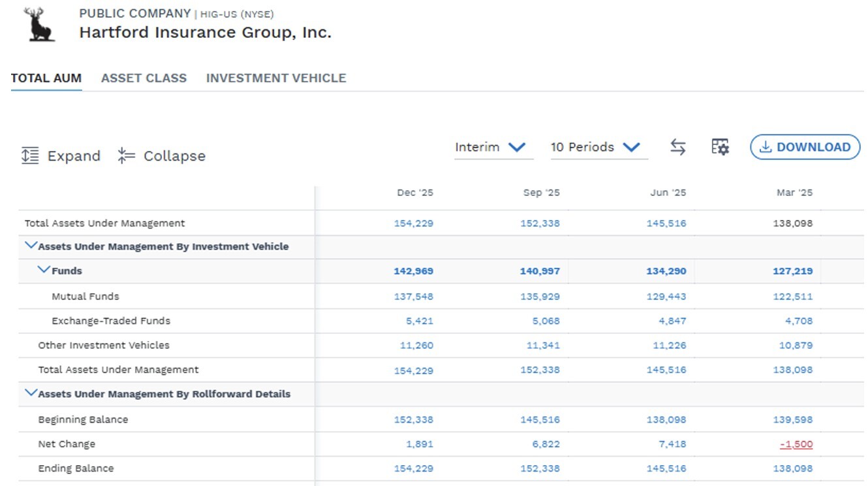This screenshot has width=868, height=486.
Task: Open Sep '25 Funds value 140,997
Action: pyautogui.click(x=540, y=271)
